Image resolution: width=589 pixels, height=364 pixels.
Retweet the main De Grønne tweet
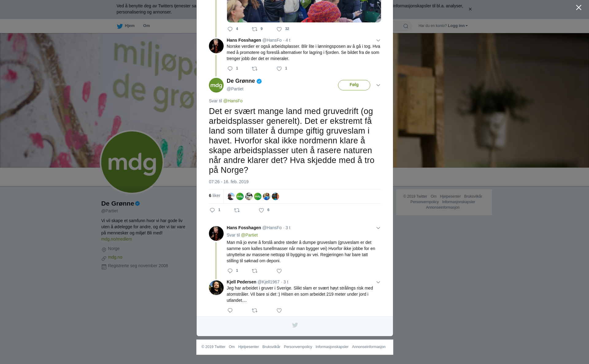(237, 210)
